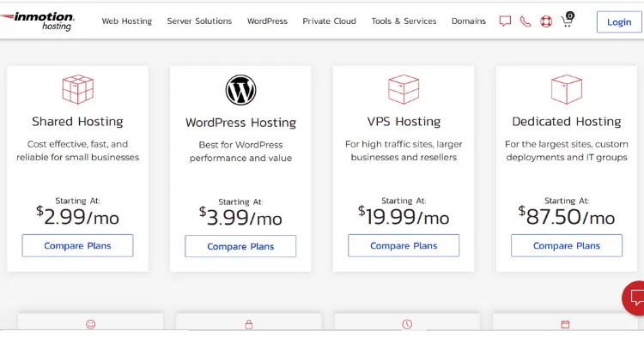Compare Plans for Dedicated Hosting

point(567,246)
